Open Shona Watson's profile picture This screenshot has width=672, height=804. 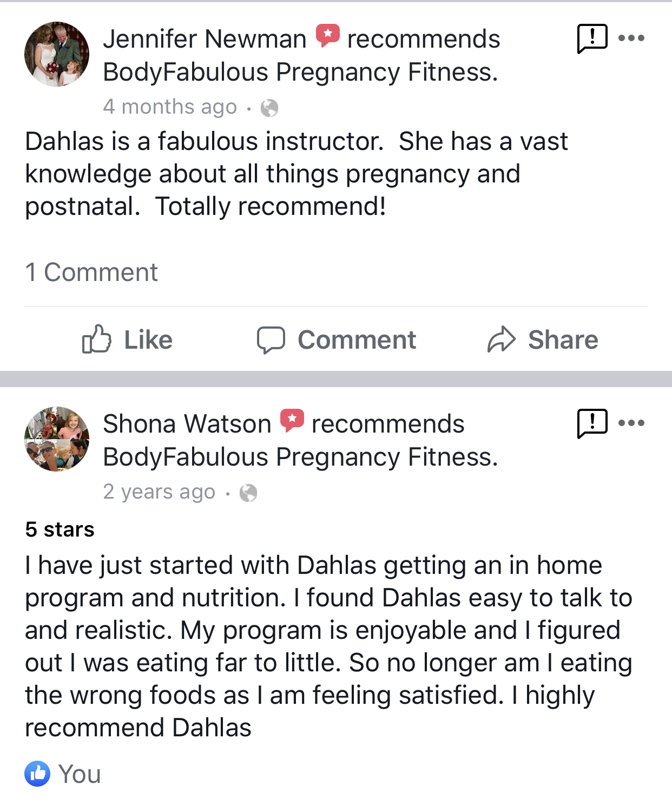click(x=57, y=439)
